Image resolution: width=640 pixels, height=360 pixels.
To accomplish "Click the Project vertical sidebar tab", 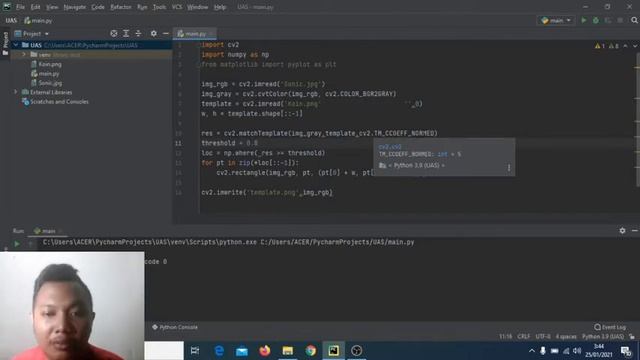I will point(5,43).
